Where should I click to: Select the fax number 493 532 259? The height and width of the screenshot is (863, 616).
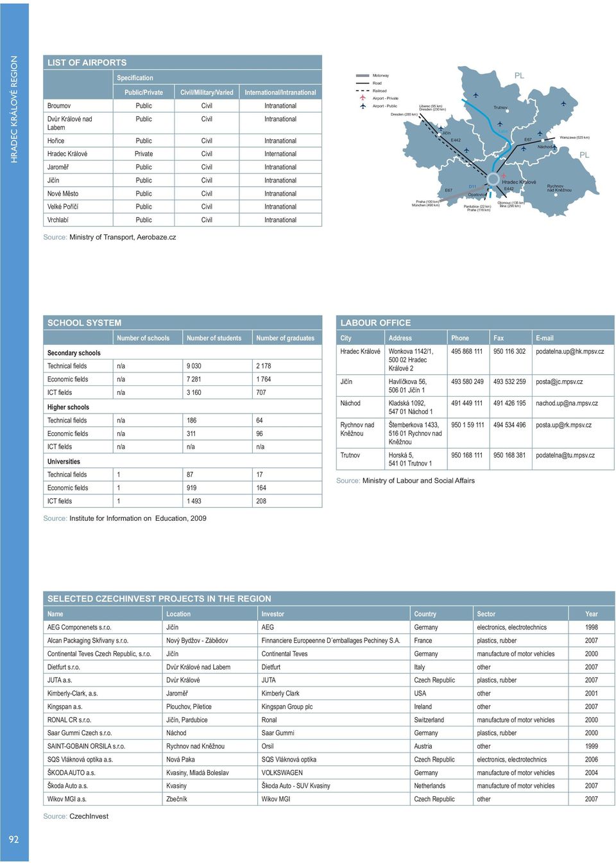tap(509, 382)
